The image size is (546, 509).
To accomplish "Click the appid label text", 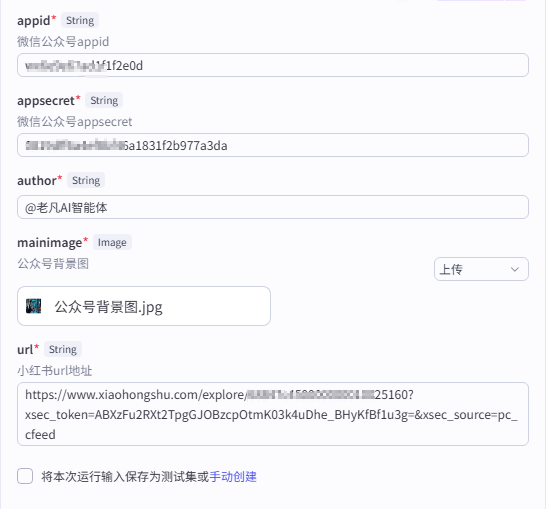I will 34,21.
